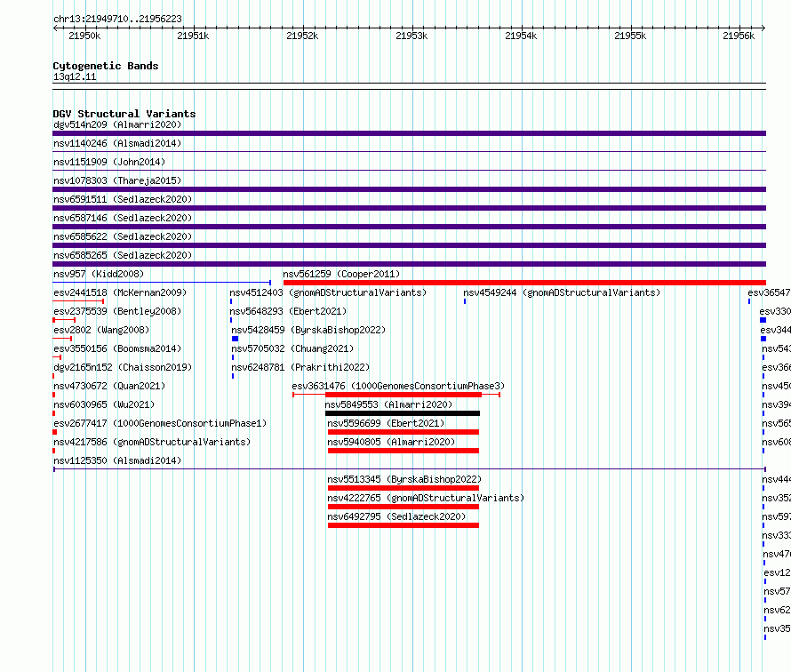Select the nsv4549244 (gnomADStructuralVariants) label
The image size is (791, 672).
click(562, 292)
